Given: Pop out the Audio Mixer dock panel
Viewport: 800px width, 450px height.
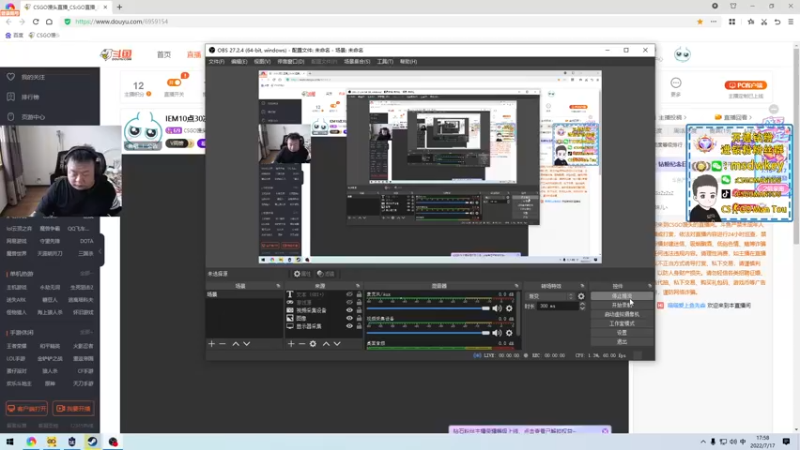Looking at the screenshot, I should 516,286.
